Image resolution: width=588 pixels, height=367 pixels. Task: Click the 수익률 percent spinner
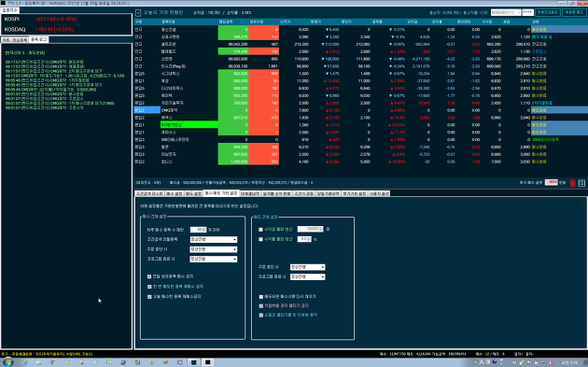tap(304, 239)
